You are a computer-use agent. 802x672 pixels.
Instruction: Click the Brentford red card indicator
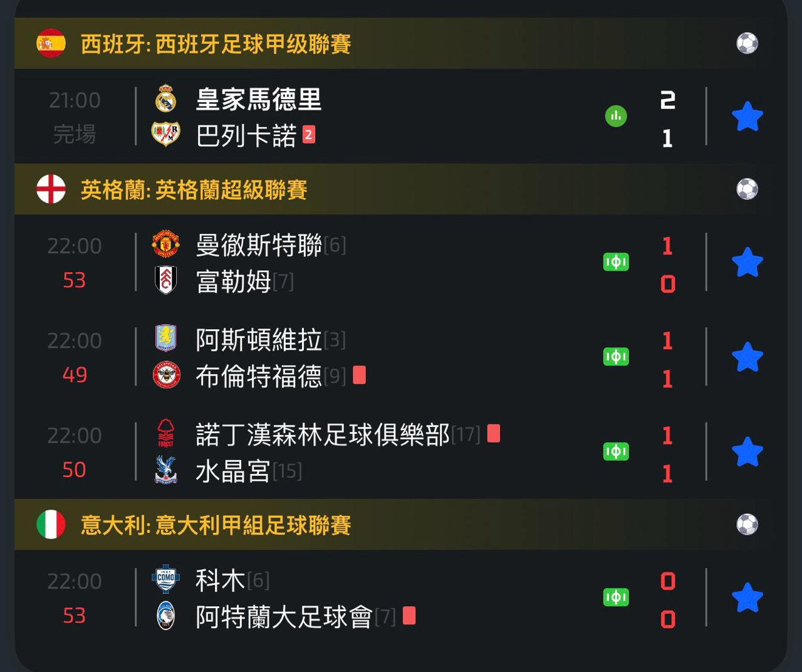click(359, 375)
